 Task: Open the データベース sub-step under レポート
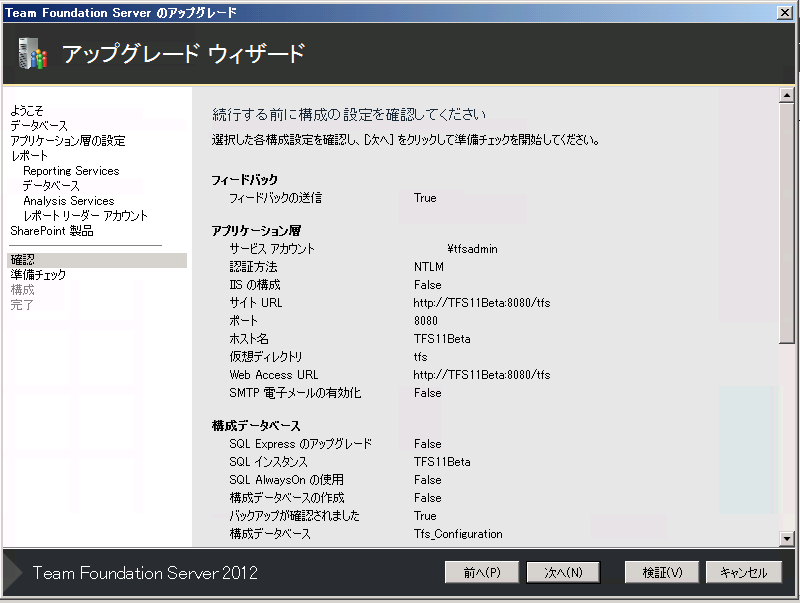click(52, 186)
